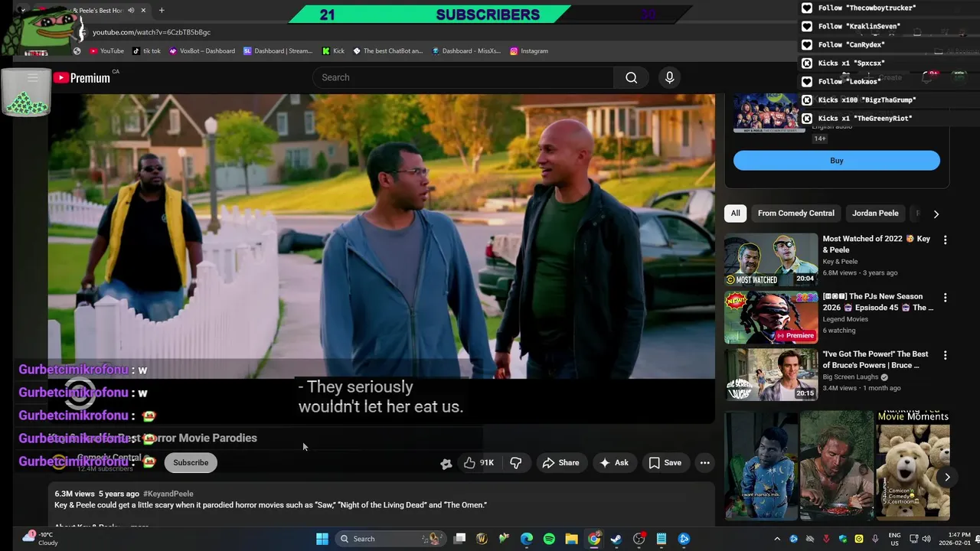The width and height of the screenshot is (980, 551).
Task: Open the clock showing 1:47 PM
Action: click(959, 539)
